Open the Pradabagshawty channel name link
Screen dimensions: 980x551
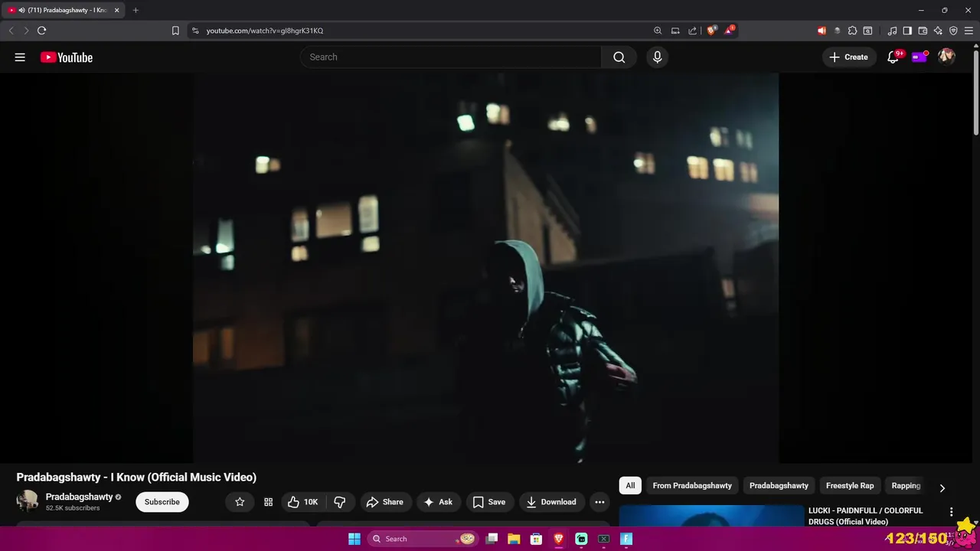point(79,497)
